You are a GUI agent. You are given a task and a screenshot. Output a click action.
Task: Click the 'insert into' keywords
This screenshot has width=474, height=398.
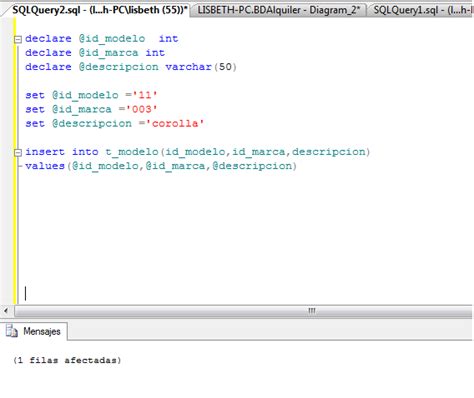pyautogui.click(x=62, y=152)
